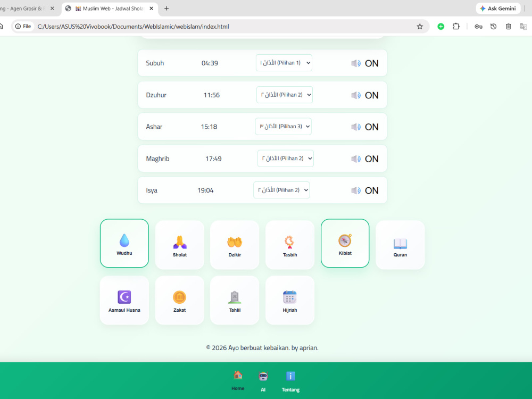Screen dimensions: 532x399
Task: Open Maghrib adzan selection dropdown
Action: (x=285, y=158)
